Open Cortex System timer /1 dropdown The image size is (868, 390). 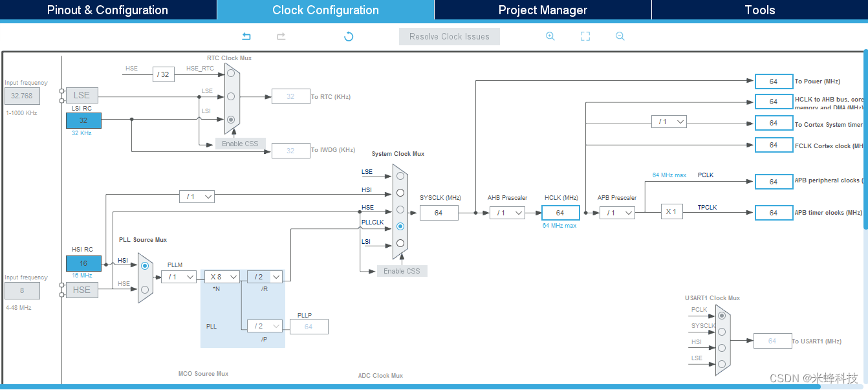click(x=669, y=122)
